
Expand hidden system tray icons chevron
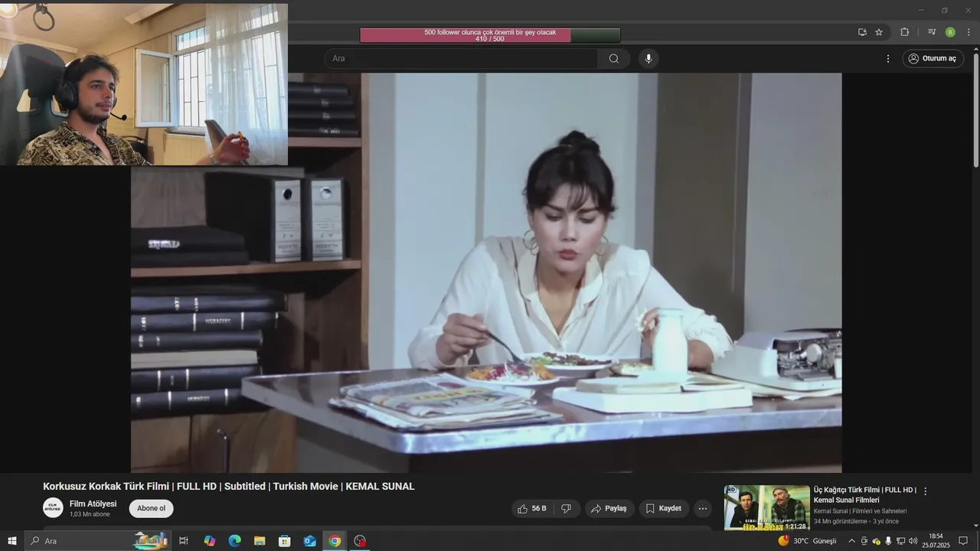(x=851, y=541)
